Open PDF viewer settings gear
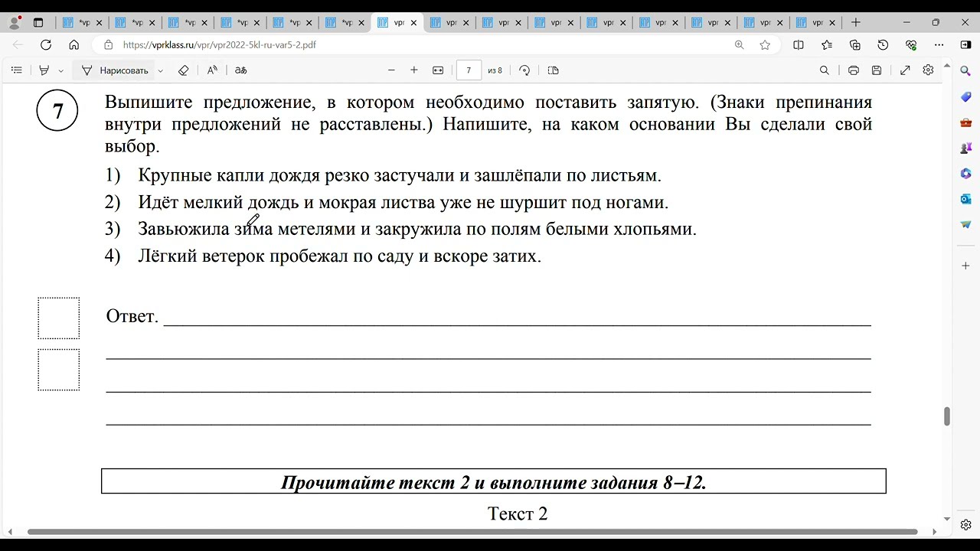Viewport: 980px width, 551px height. point(928,70)
